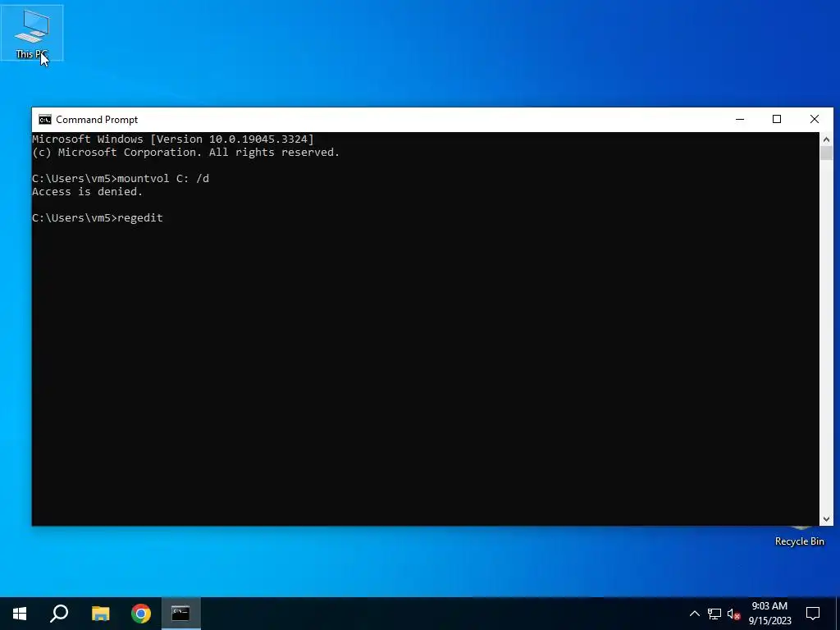Open Command Prompt title bar system icon
Viewport: 840px width, 630px height.
[45, 120]
